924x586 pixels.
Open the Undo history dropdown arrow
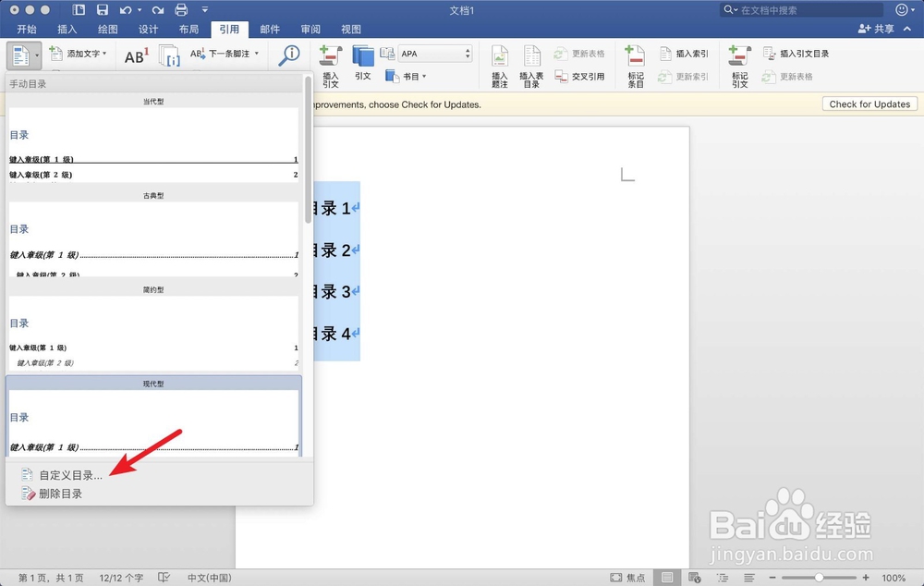click(140, 10)
